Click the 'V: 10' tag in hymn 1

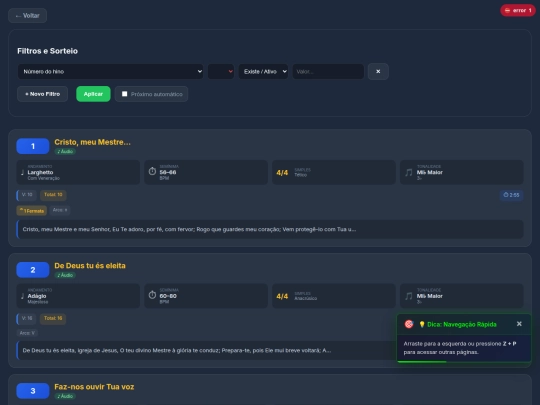click(27, 195)
